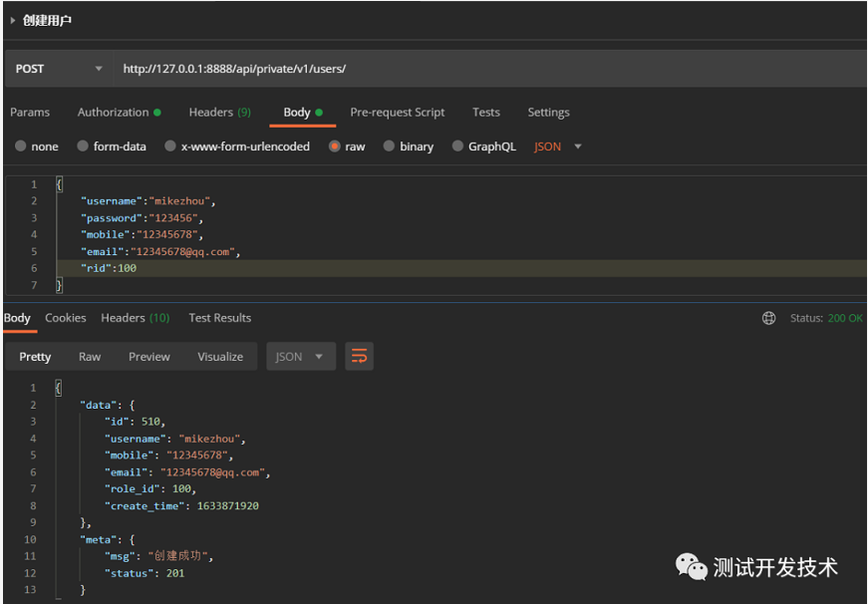
Task: Switch to response Test Results tab
Action: click(x=219, y=318)
